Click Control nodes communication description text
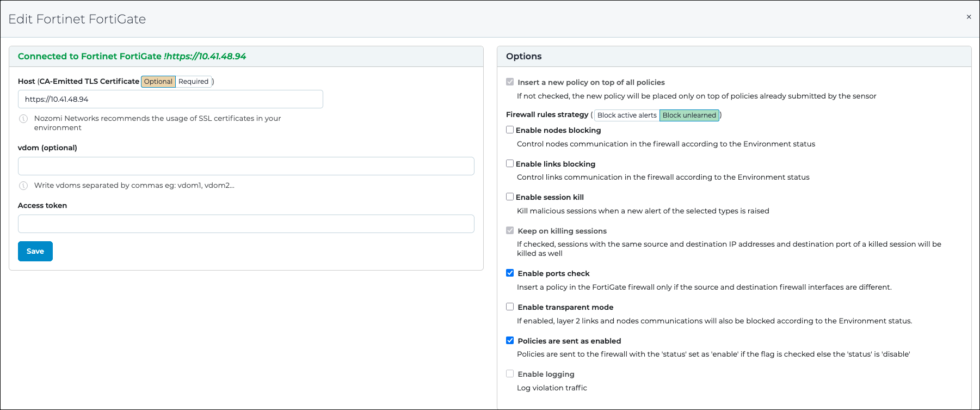The width and height of the screenshot is (980, 410). [666, 144]
